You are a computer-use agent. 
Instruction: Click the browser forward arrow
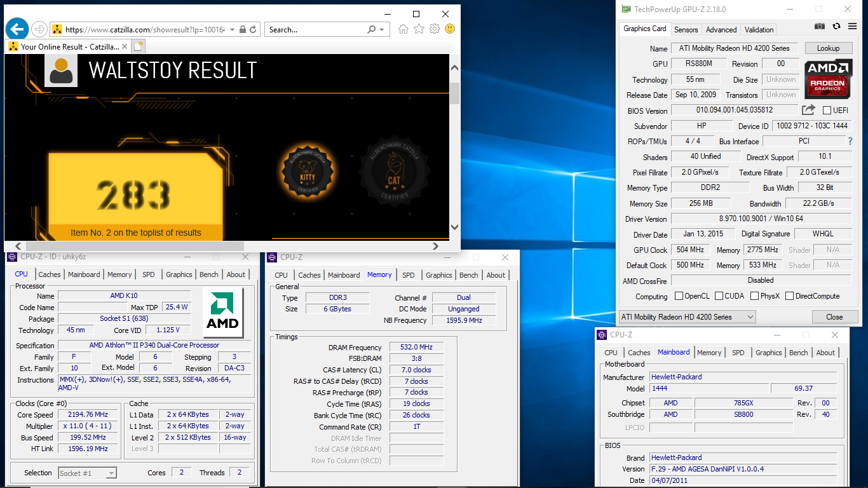click(x=39, y=29)
